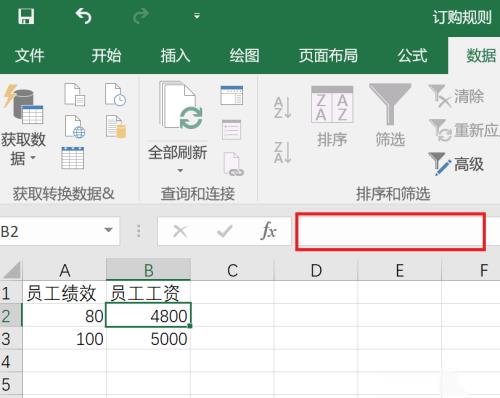Expand the Name Box dropdown arrow
The width and height of the screenshot is (500, 398).
point(108,230)
